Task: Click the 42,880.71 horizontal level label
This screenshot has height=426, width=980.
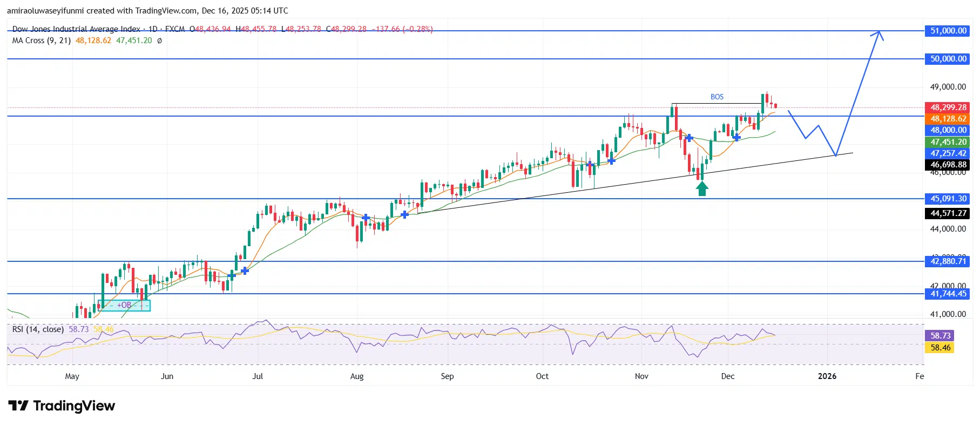Action: 948,261
